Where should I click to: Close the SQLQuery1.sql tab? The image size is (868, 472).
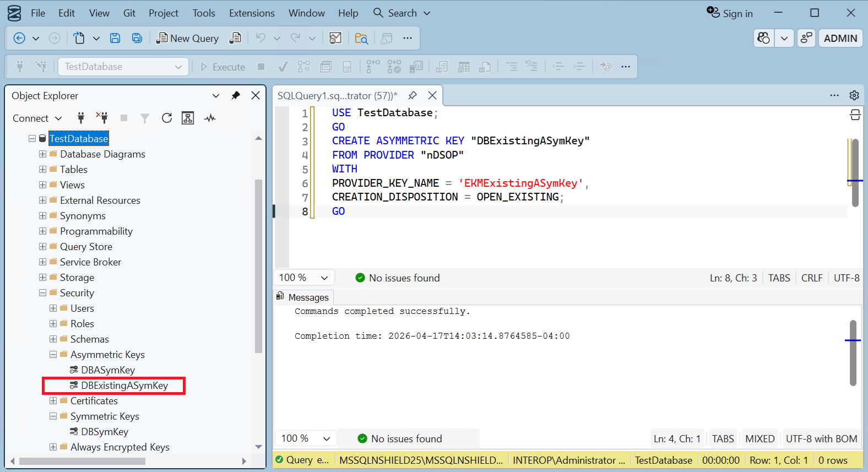tap(432, 95)
